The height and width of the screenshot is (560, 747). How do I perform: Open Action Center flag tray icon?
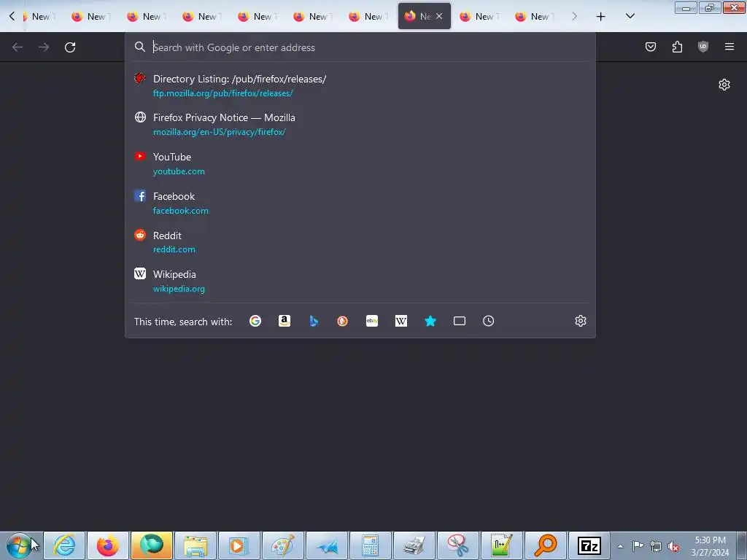(638, 545)
